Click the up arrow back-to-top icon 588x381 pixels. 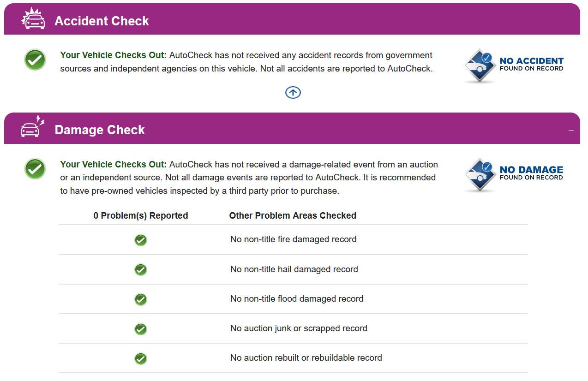tap(293, 92)
